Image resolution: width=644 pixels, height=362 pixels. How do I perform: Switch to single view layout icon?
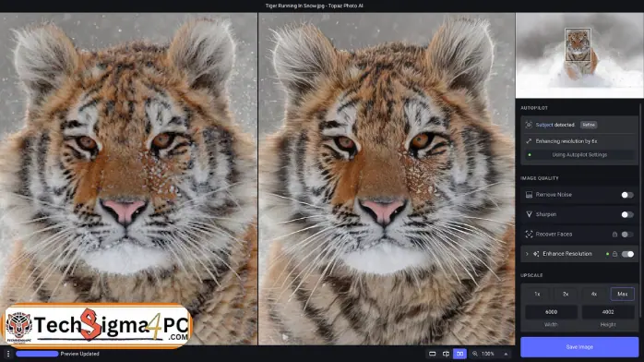[432, 354]
